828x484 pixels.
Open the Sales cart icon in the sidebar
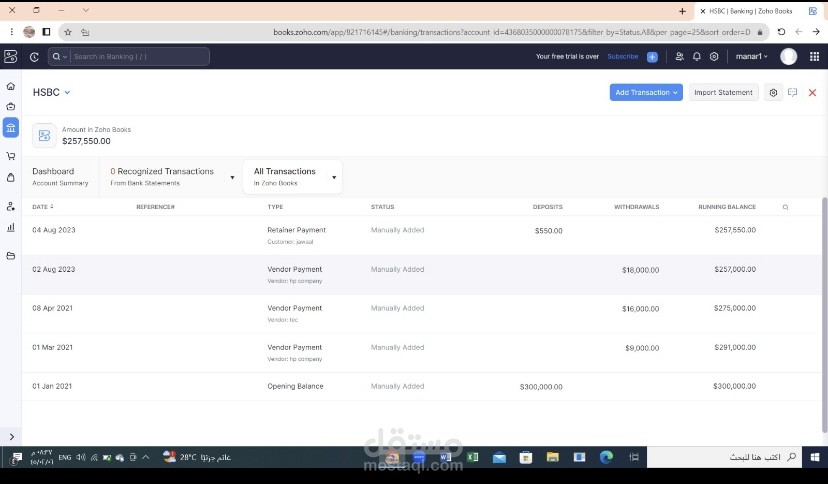[11, 156]
